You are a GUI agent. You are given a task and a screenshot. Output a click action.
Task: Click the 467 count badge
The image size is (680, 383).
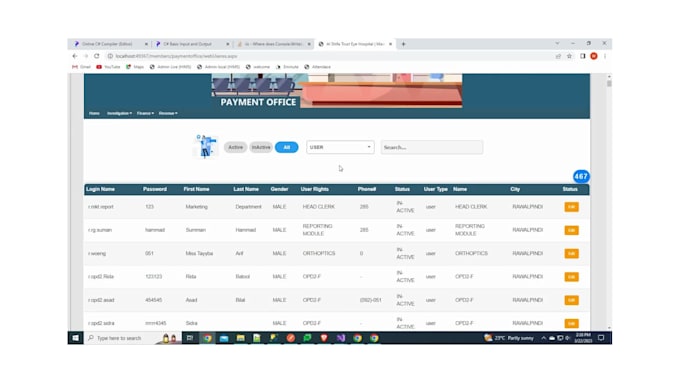(x=581, y=177)
